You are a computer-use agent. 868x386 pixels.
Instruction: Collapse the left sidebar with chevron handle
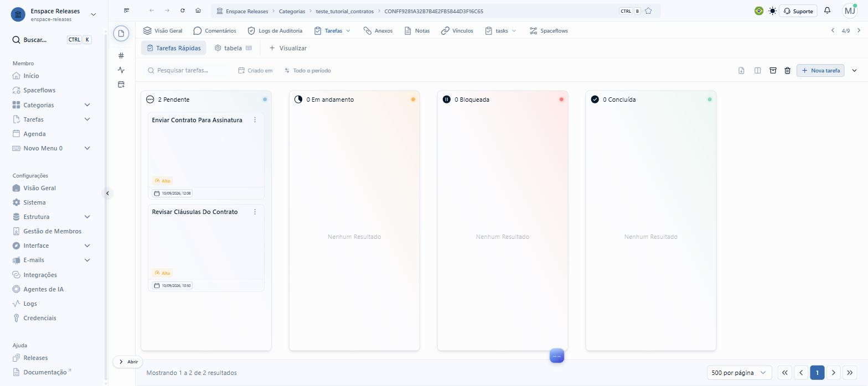[107, 193]
